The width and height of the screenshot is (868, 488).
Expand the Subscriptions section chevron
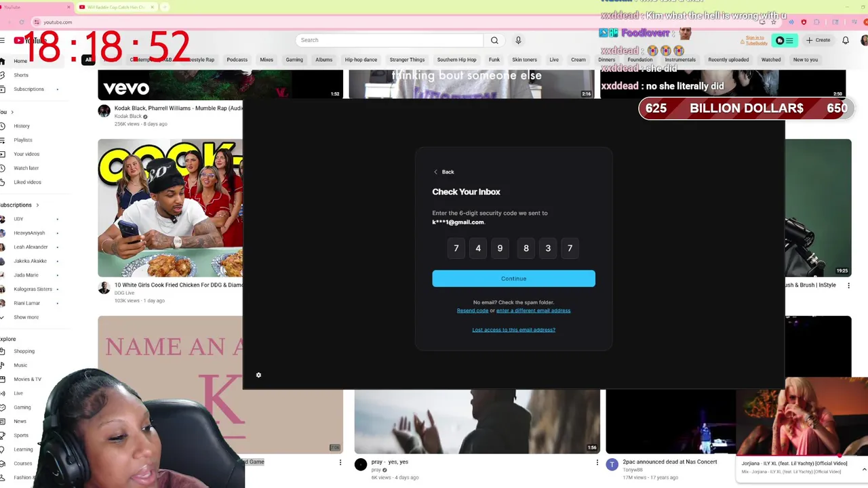37,205
